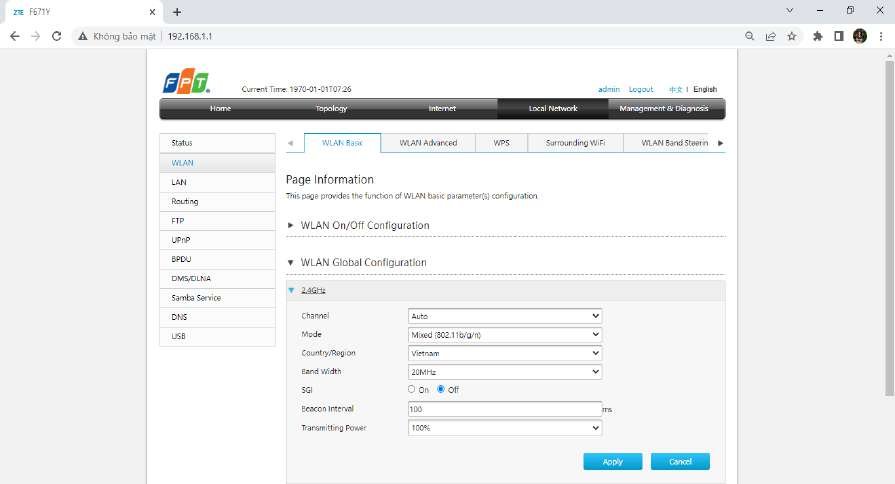
Task: Open USB in the sidebar
Action: [x=217, y=336]
